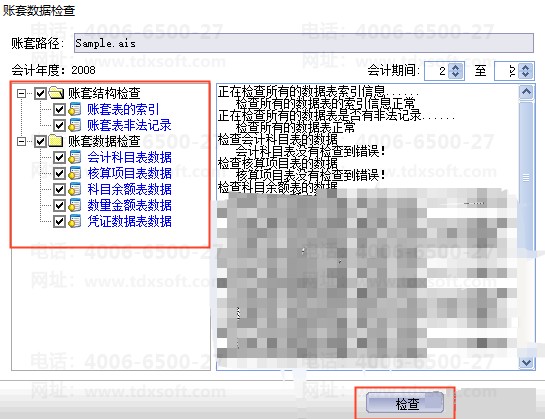Collapse the 账套数据检查 tree node
The height and width of the screenshot is (419, 545).
pyautogui.click(x=22, y=141)
